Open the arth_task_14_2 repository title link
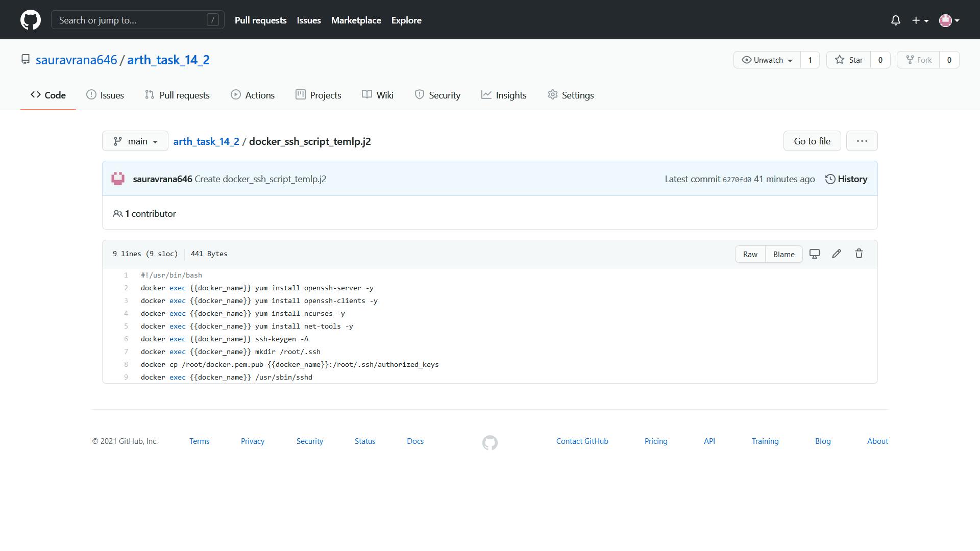The image size is (980, 551). (x=168, y=60)
